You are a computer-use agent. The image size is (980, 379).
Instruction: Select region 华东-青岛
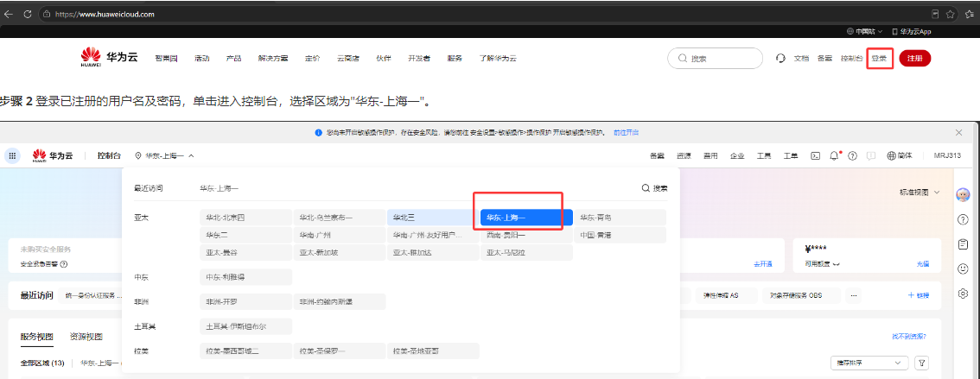(x=620, y=218)
